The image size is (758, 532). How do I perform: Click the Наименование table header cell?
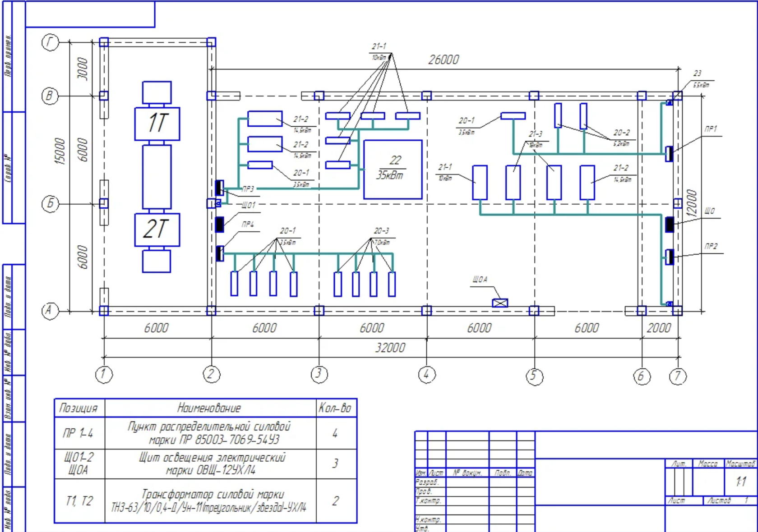[x=209, y=408]
